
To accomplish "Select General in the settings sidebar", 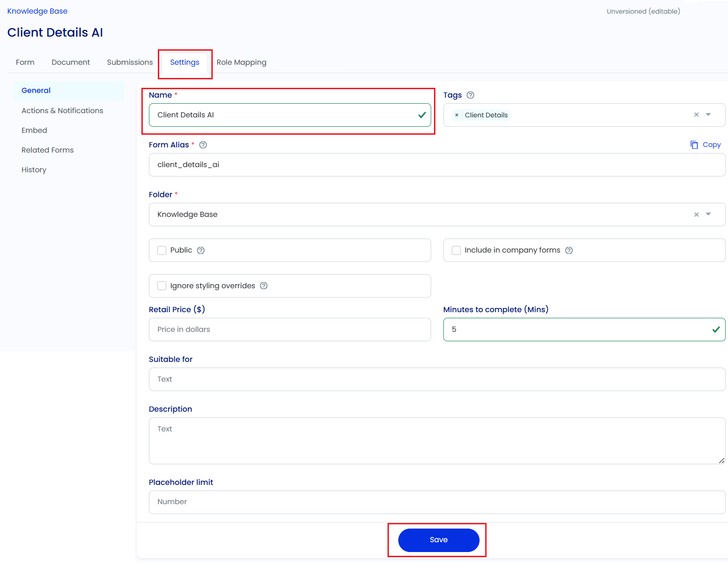I will click(x=69, y=91).
